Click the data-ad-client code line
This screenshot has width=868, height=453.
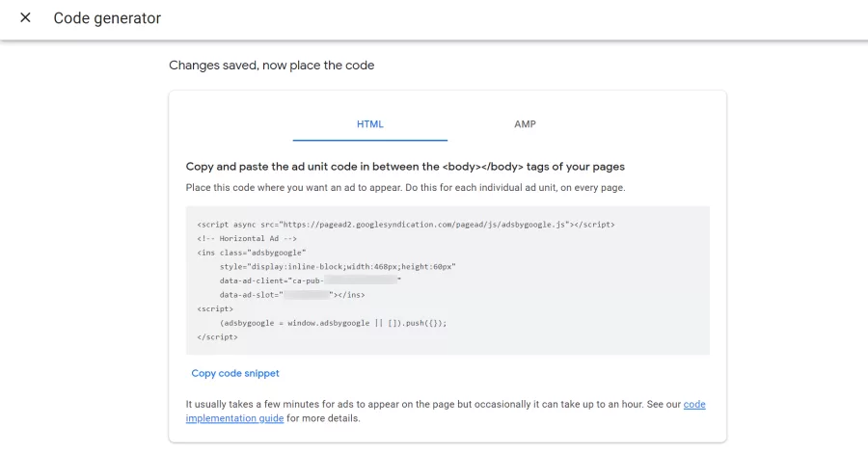(310, 280)
